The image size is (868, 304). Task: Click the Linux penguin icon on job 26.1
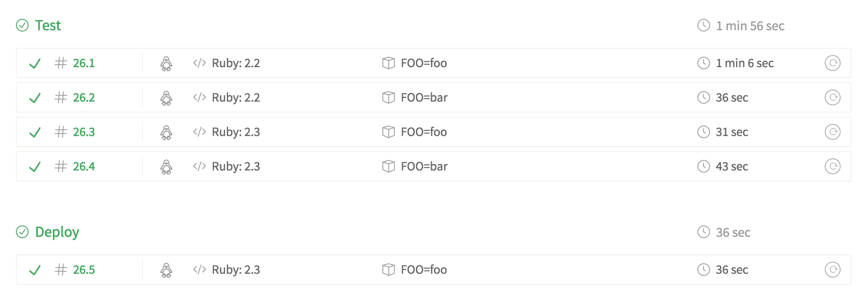[166, 63]
